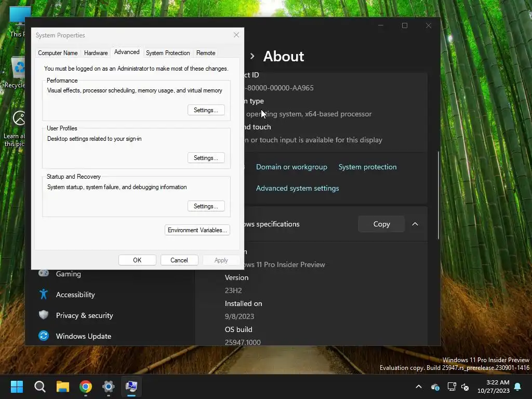This screenshot has width=532, height=399.
Task: Launch File Explorer from taskbar
Action: [63, 387]
